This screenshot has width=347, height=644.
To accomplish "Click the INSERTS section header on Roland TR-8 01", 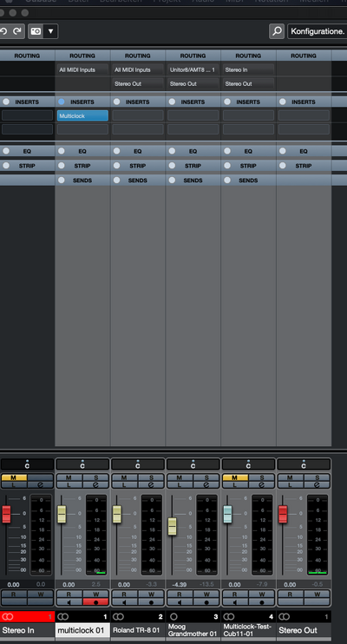I will tap(138, 102).
